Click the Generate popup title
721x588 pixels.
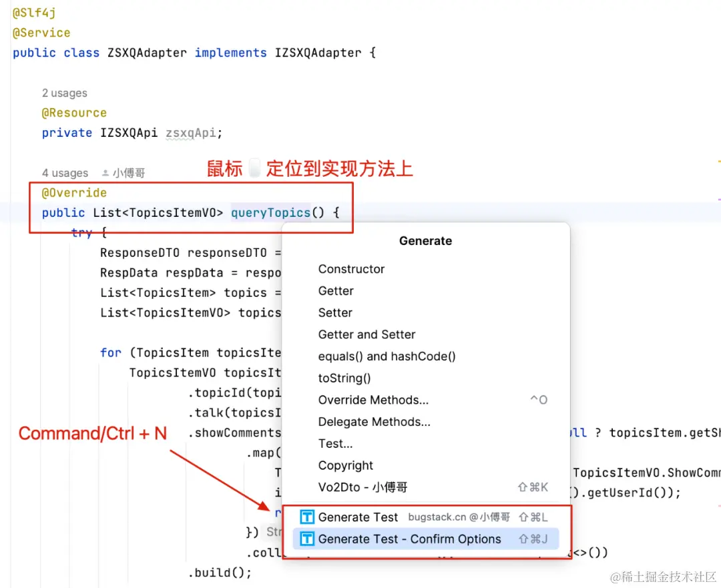tap(425, 241)
